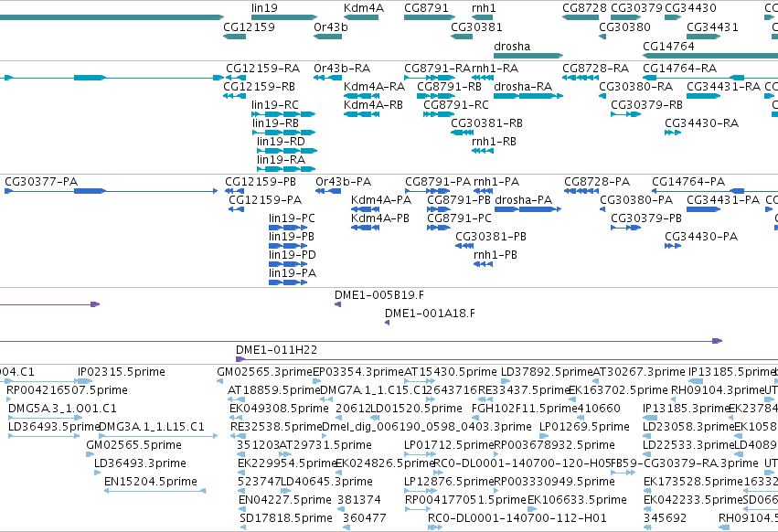
Task: Click the CG30380 gene label
Action: click(x=624, y=27)
